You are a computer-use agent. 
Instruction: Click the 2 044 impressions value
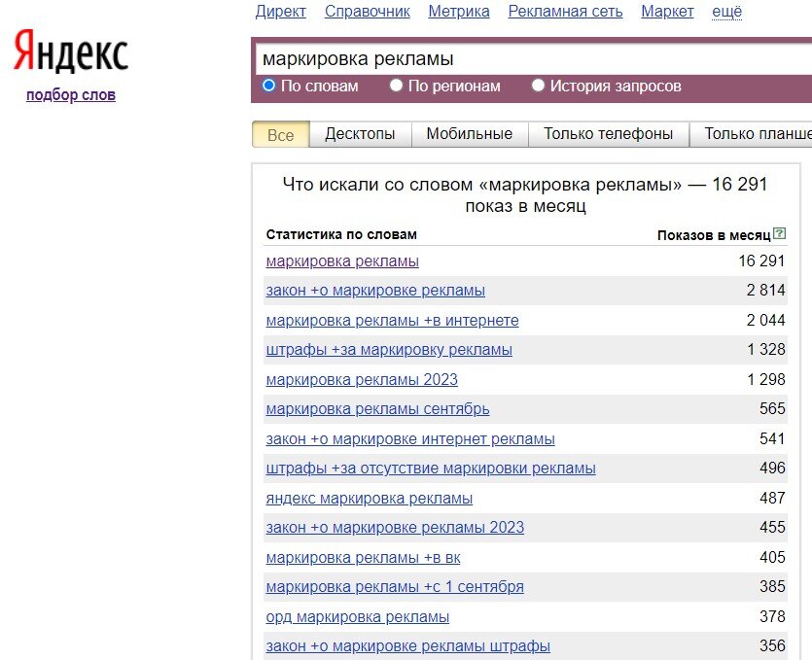pyautogui.click(x=766, y=320)
